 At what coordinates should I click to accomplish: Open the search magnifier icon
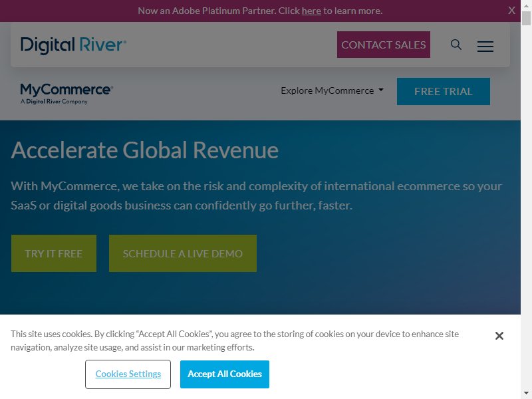pos(456,45)
